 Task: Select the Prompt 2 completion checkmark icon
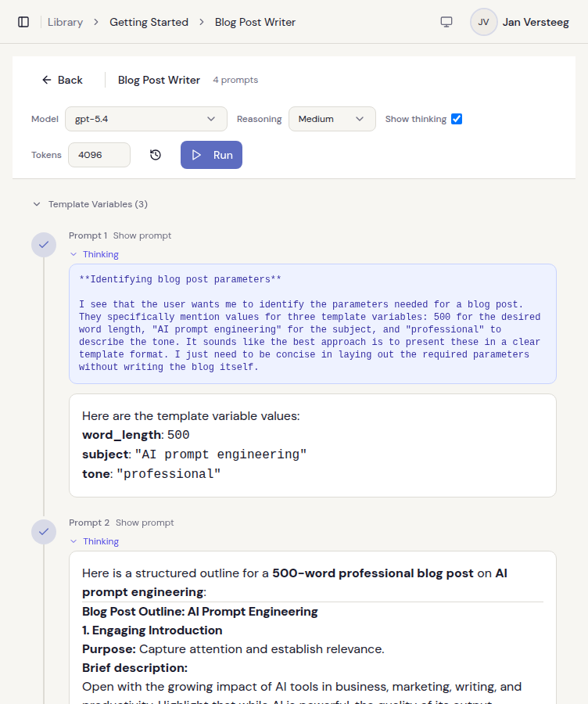44,532
